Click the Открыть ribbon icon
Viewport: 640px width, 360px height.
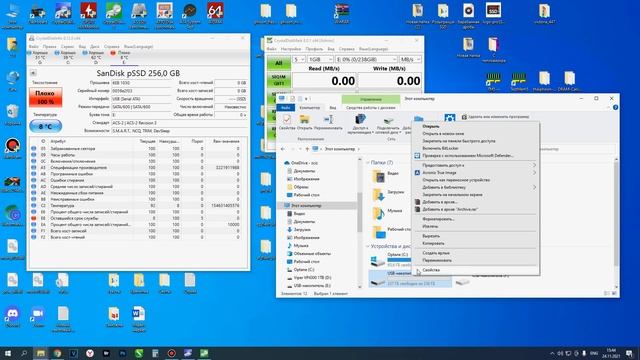click(x=304, y=122)
